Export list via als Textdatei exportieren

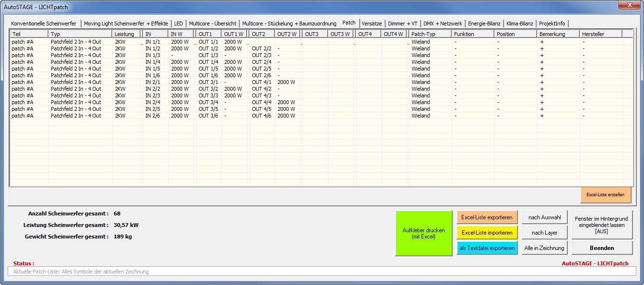487,248
